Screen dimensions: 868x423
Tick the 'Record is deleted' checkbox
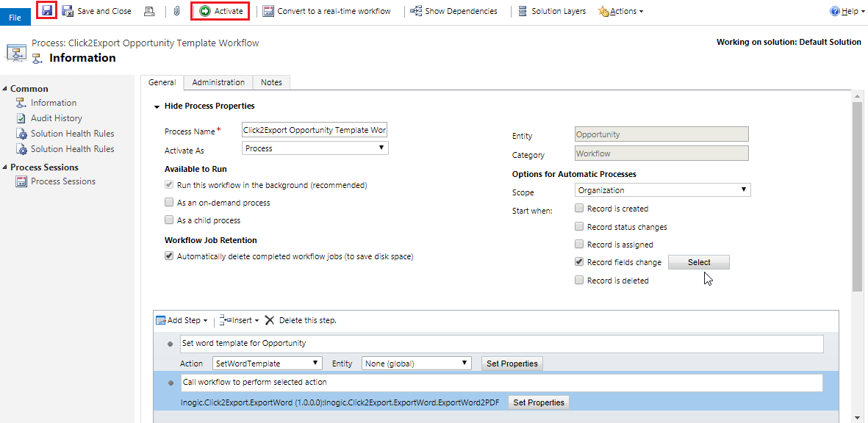tap(579, 281)
